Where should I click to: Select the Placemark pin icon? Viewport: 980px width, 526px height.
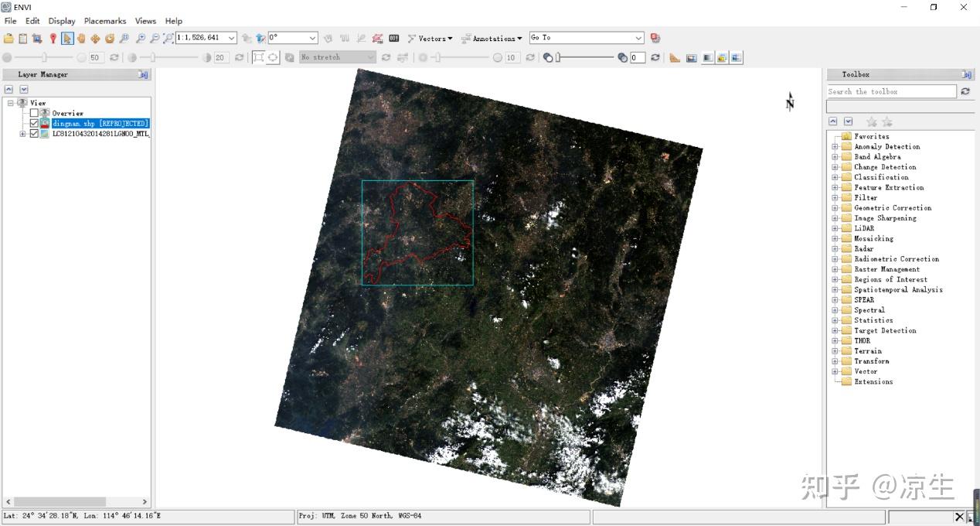coord(53,37)
